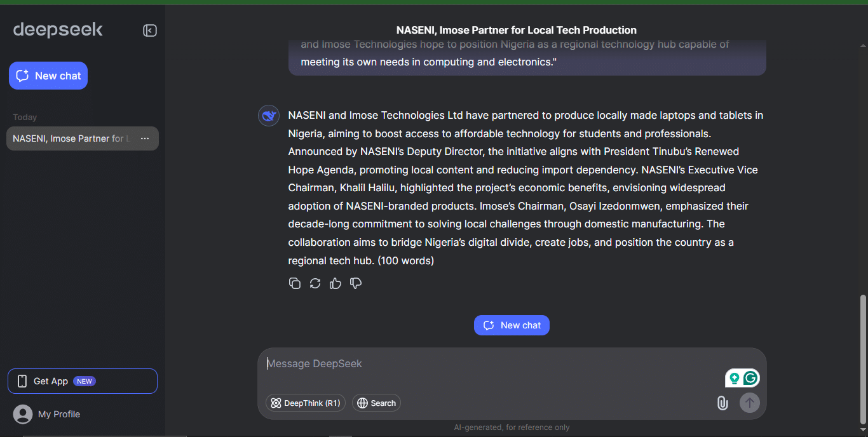Open the three-dot menu on the NASENI chat

click(x=145, y=138)
